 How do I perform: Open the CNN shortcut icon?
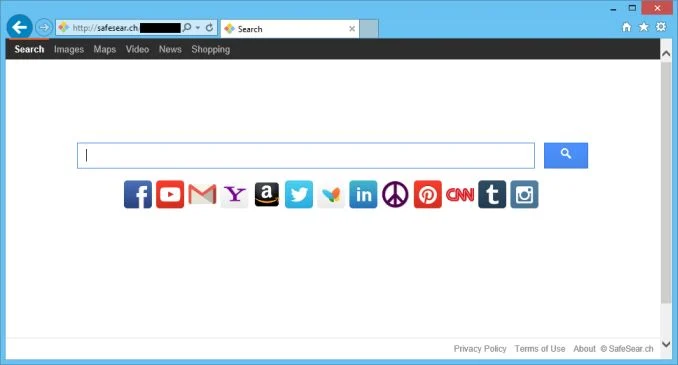click(x=460, y=195)
